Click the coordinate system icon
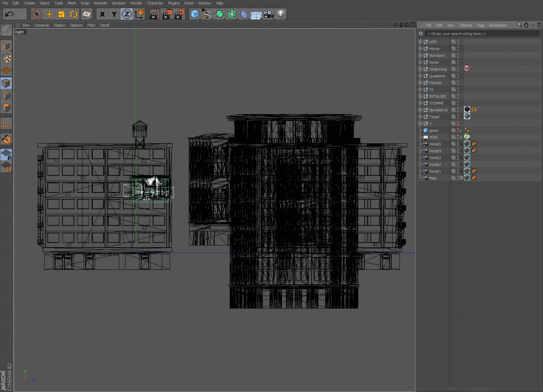 click(x=139, y=14)
